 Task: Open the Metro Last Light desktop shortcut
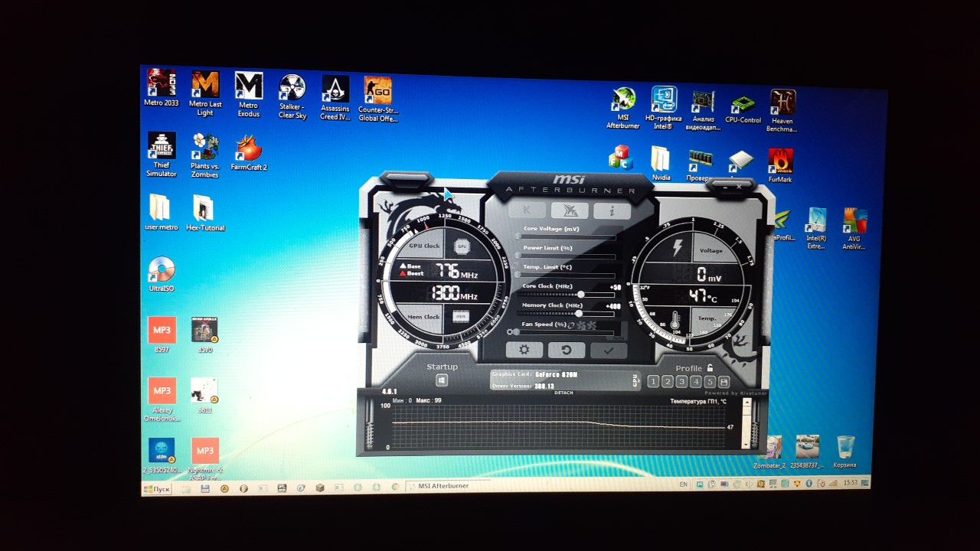pos(205,93)
